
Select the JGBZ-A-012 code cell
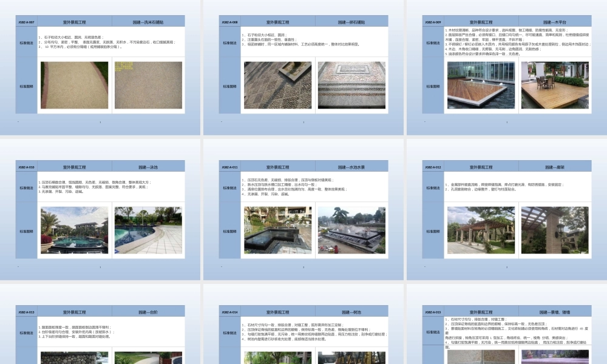(x=433, y=167)
